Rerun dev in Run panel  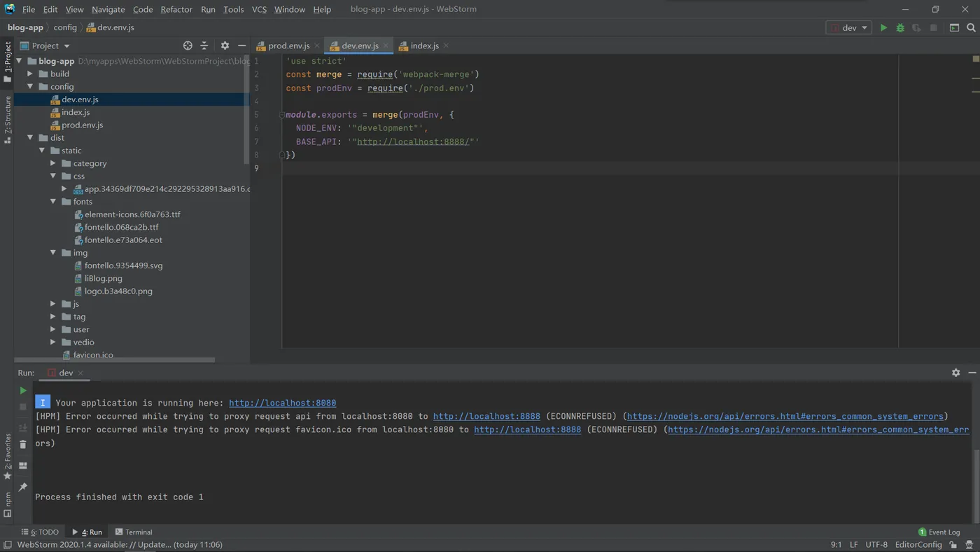tap(23, 390)
